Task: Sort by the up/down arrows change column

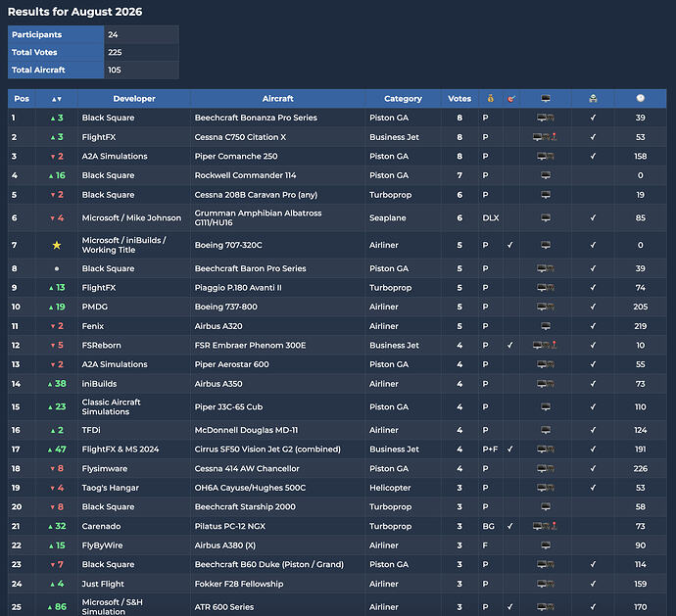Action: click(x=57, y=99)
